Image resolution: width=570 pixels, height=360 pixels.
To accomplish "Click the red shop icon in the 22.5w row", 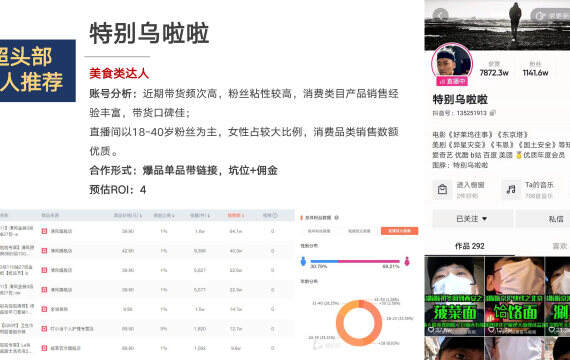I will tap(44, 270).
